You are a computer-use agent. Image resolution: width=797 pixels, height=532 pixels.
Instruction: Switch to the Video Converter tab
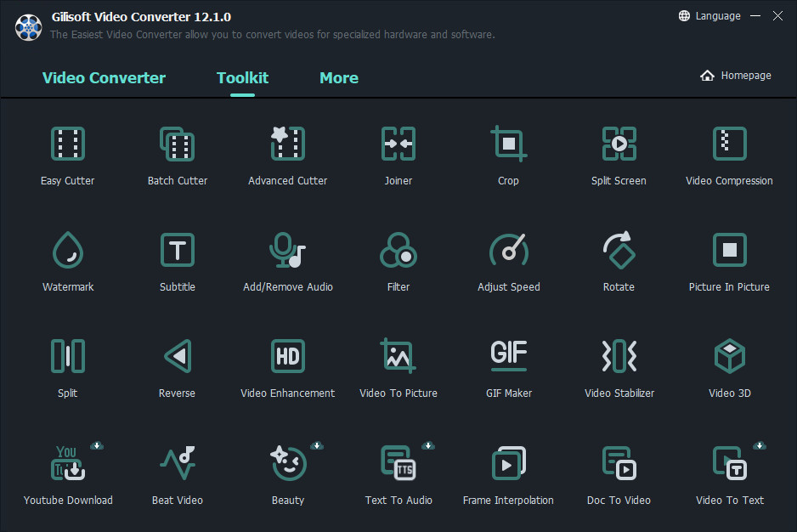[x=104, y=78]
